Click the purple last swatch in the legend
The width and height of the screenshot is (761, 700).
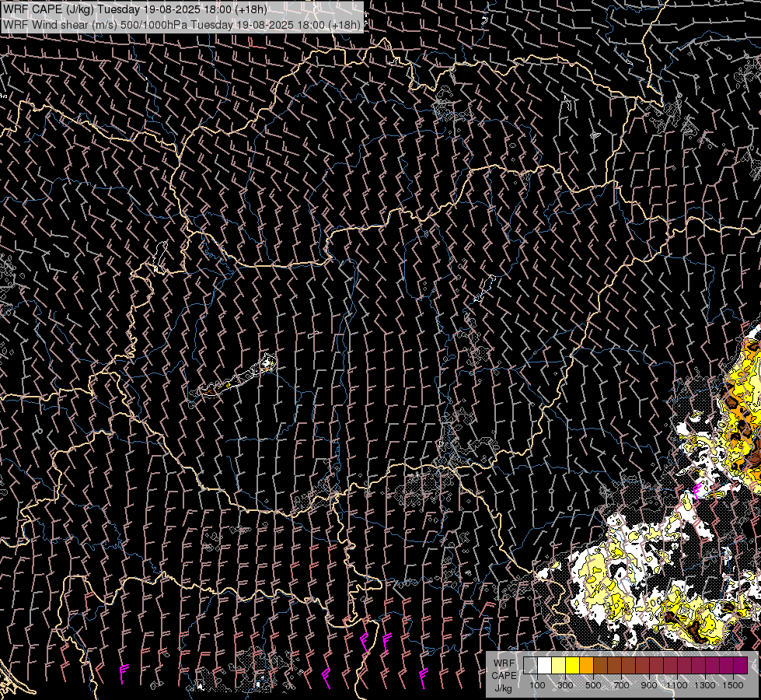(x=741, y=665)
